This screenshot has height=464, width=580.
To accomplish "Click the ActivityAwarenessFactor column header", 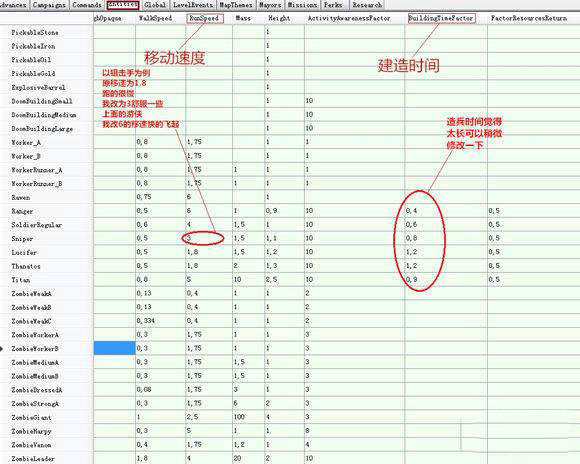I will (349, 18).
